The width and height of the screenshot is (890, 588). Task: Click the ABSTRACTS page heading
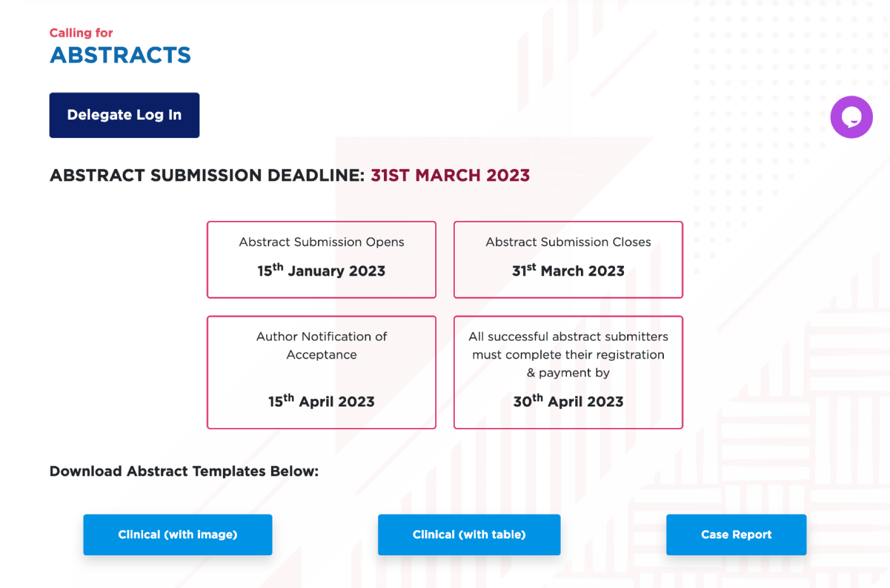(x=120, y=55)
